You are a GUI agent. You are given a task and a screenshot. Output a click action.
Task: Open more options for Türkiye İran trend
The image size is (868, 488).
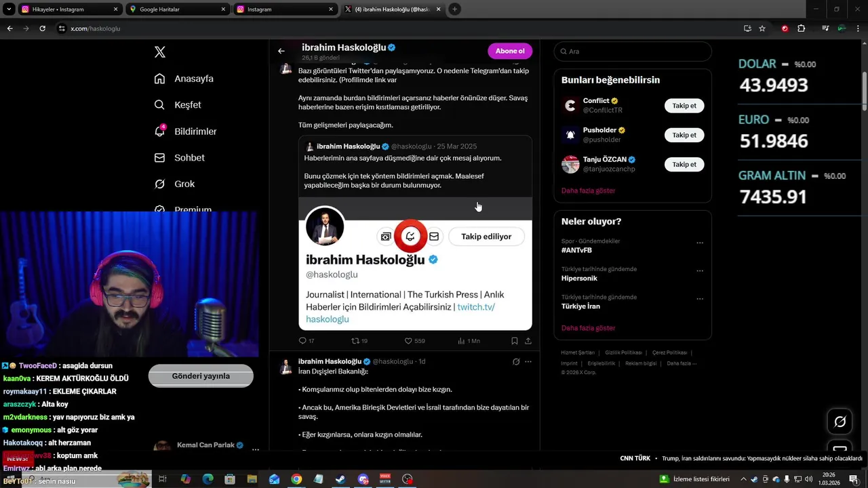pos(700,298)
